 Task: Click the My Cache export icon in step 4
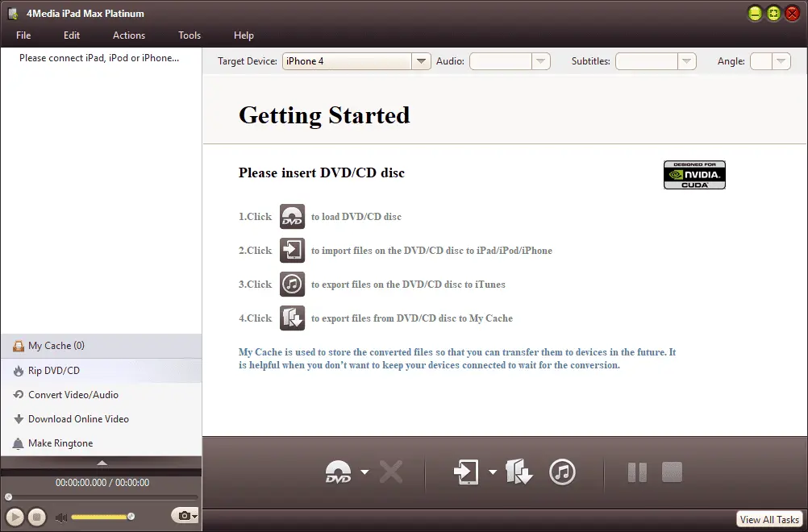(x=292, y=318)
